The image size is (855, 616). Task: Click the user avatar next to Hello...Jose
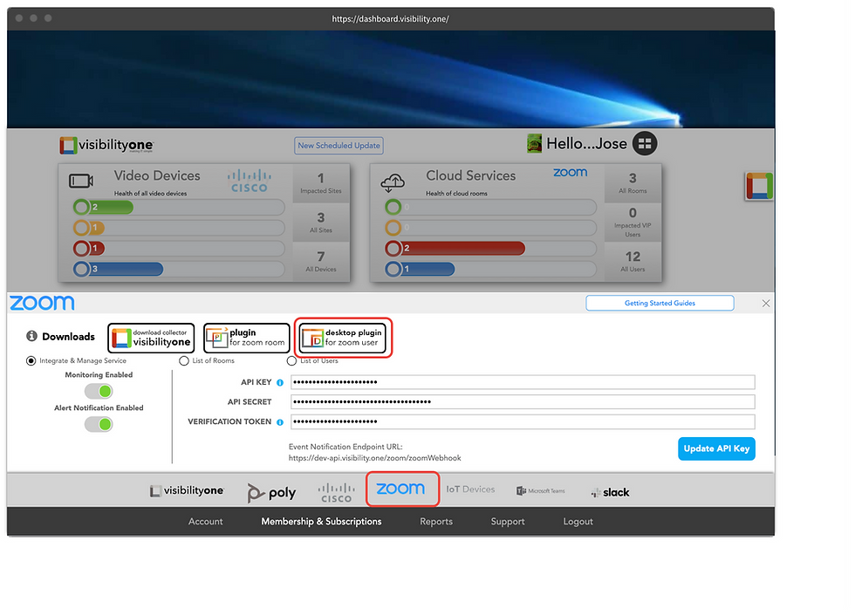pyautogui.click(x=534, y=143)
